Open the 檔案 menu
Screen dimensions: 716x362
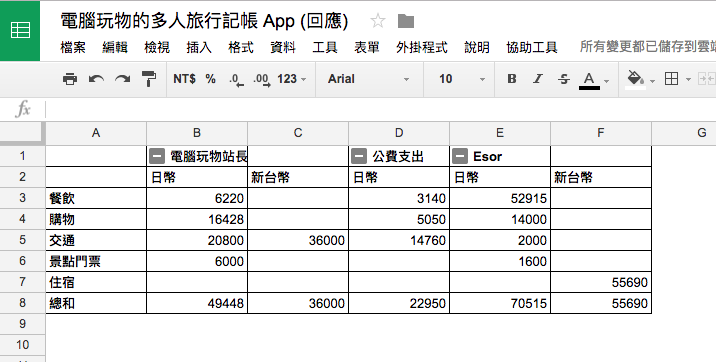(73, 47)
